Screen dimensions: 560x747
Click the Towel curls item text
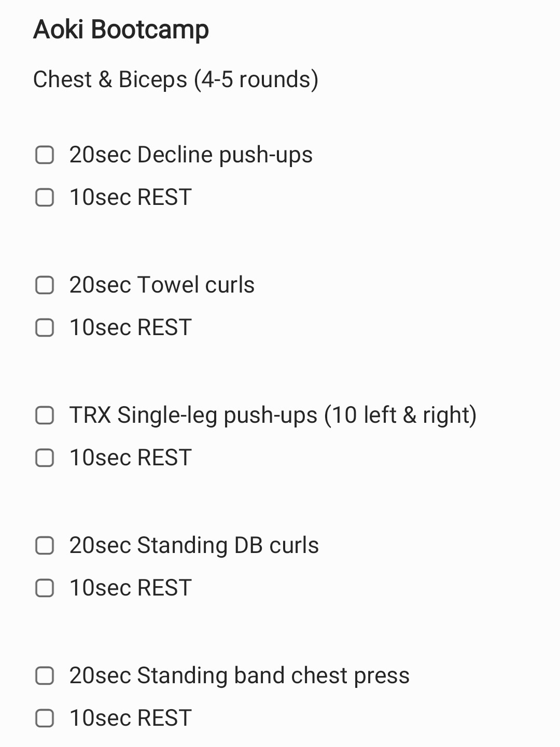click(162, 285)
